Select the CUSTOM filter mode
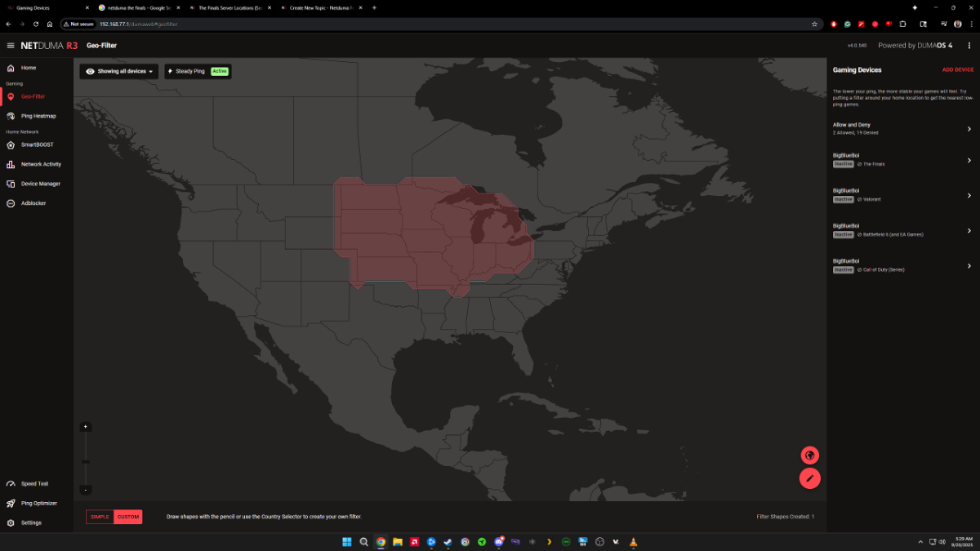Screen dimensions: 980x551 [x=128, y=517]
